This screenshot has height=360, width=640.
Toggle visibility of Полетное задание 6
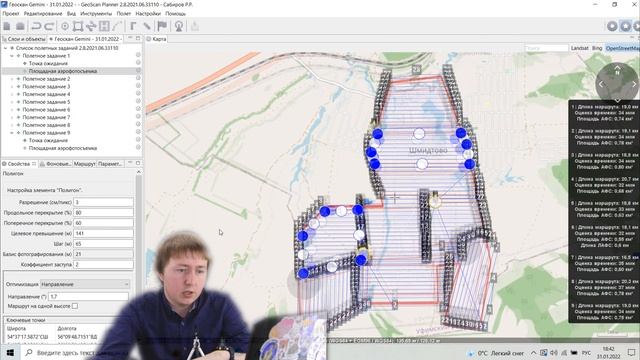pyautogui.click(x=138, y=109)
